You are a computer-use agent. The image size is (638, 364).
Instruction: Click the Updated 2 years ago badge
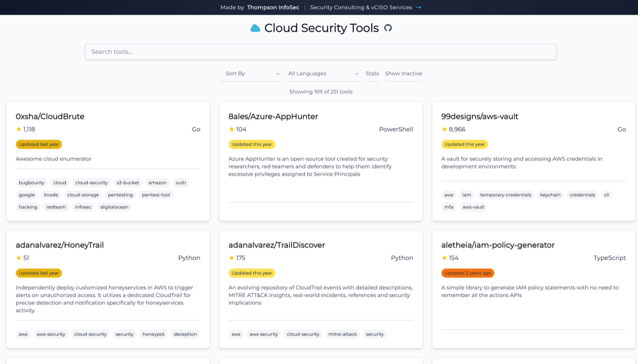click(468, 273)
